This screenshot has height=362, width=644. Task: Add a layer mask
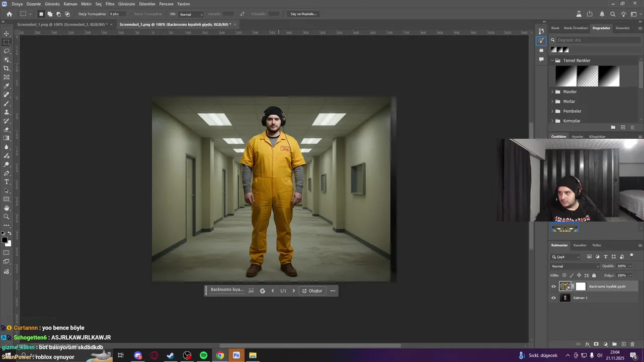(x=596, y=344)
